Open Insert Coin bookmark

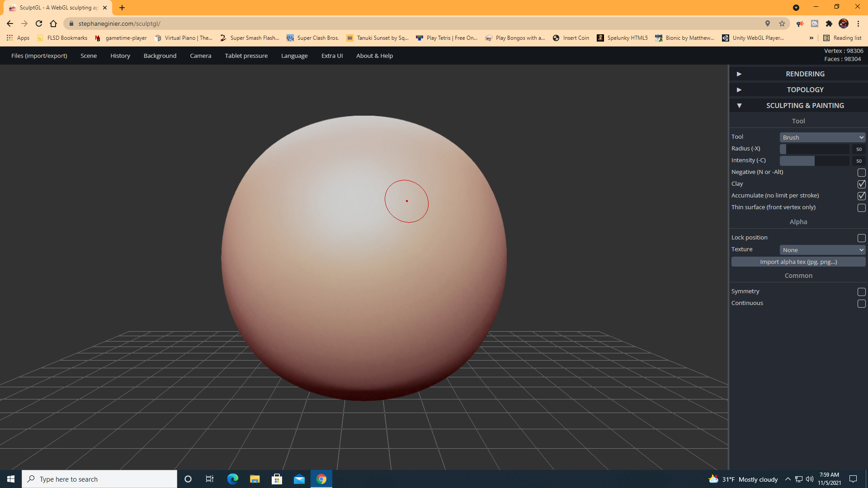point(571,38)
